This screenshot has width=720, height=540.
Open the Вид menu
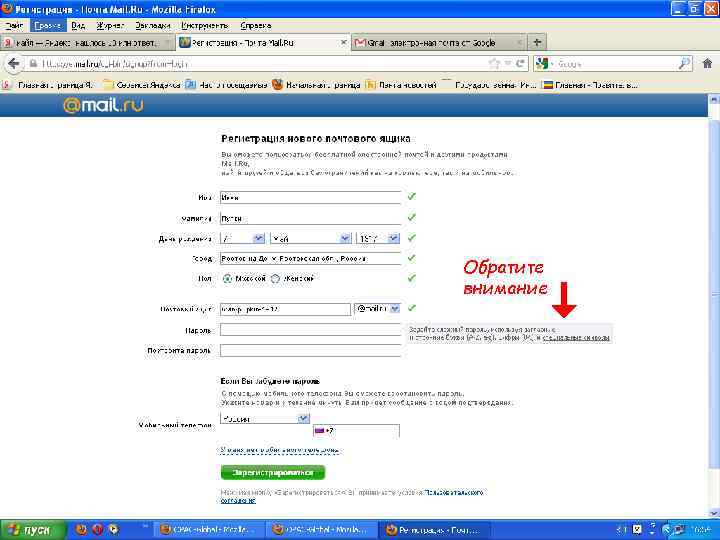coord(78,26)
